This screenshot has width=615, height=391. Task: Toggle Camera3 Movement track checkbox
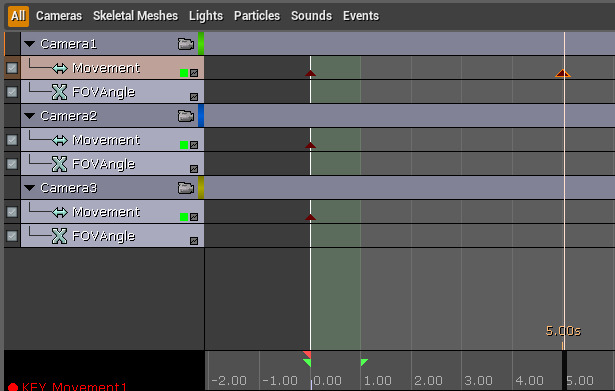coord(12,212)
